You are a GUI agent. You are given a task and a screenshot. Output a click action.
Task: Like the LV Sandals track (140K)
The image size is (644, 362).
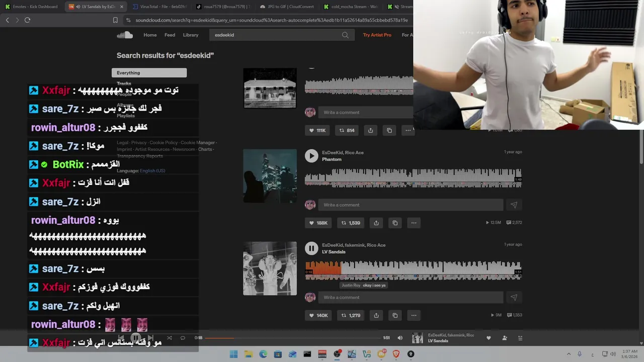tap(318, 315)
